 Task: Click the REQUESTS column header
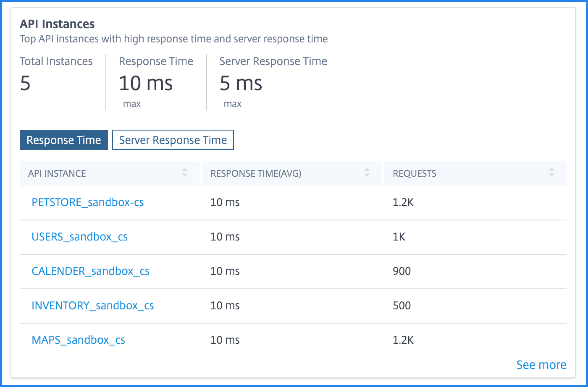coord(475,173)
